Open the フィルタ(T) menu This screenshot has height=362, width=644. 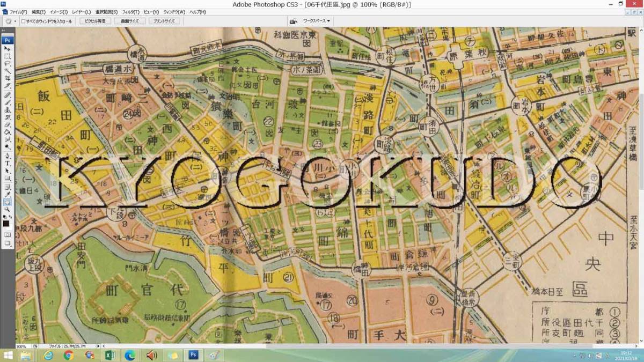point(130,12)
